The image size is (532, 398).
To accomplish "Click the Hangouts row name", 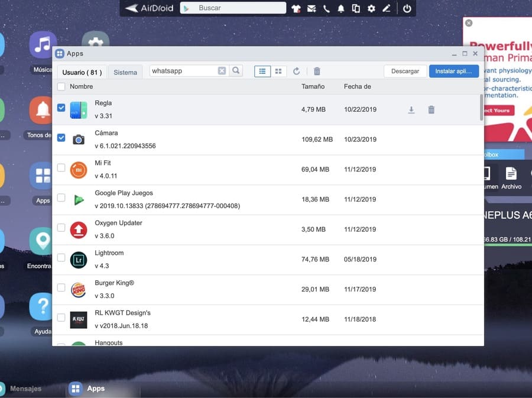I will (109, 342).
